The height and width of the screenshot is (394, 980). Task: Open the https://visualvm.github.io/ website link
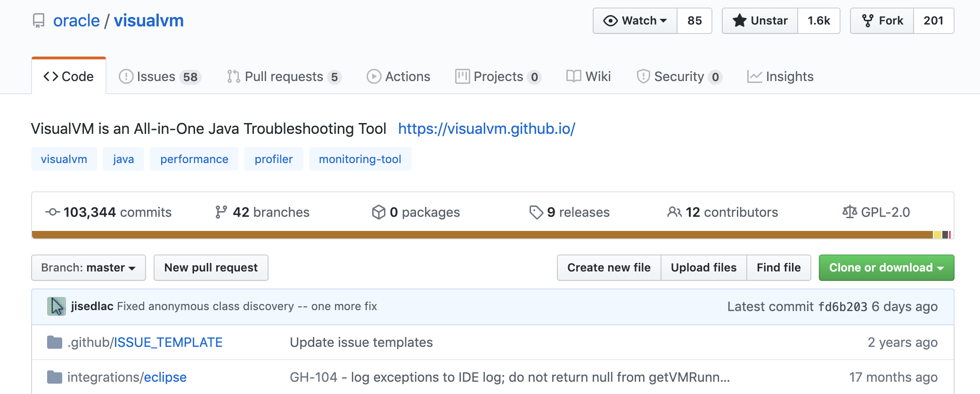[x=487, y=129]
